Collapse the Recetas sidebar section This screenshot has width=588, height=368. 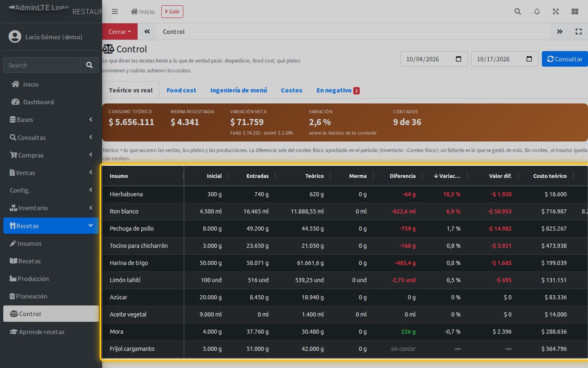coord(51,226)
